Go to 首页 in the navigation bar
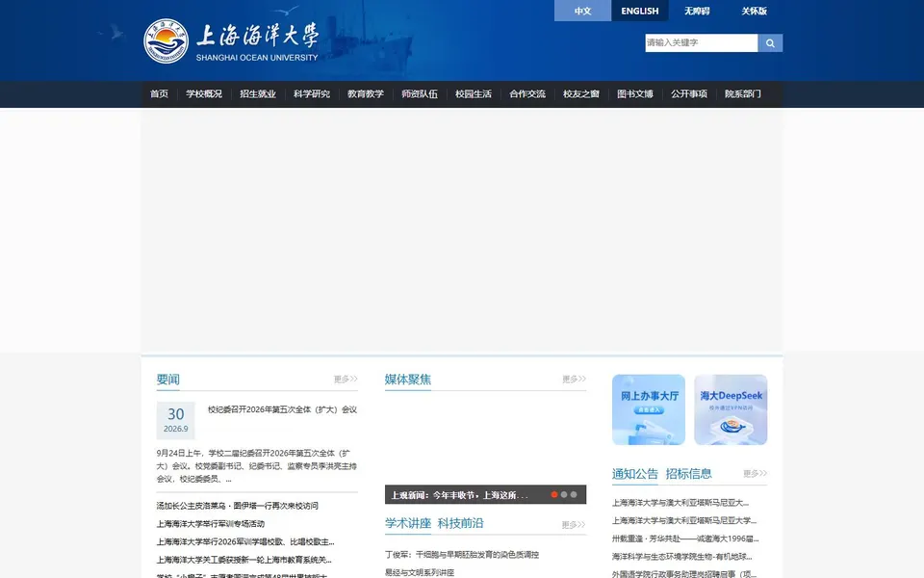 [x=159, y=93]
